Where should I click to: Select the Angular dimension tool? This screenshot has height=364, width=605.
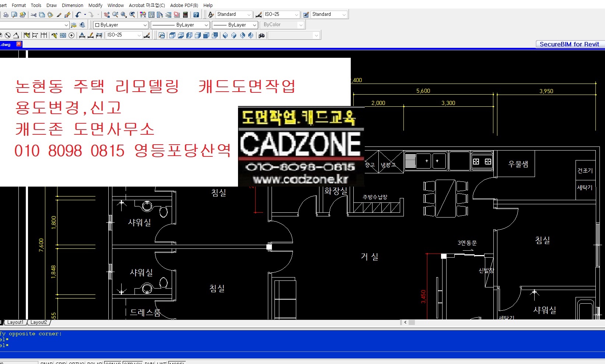[x=16, y=35]
